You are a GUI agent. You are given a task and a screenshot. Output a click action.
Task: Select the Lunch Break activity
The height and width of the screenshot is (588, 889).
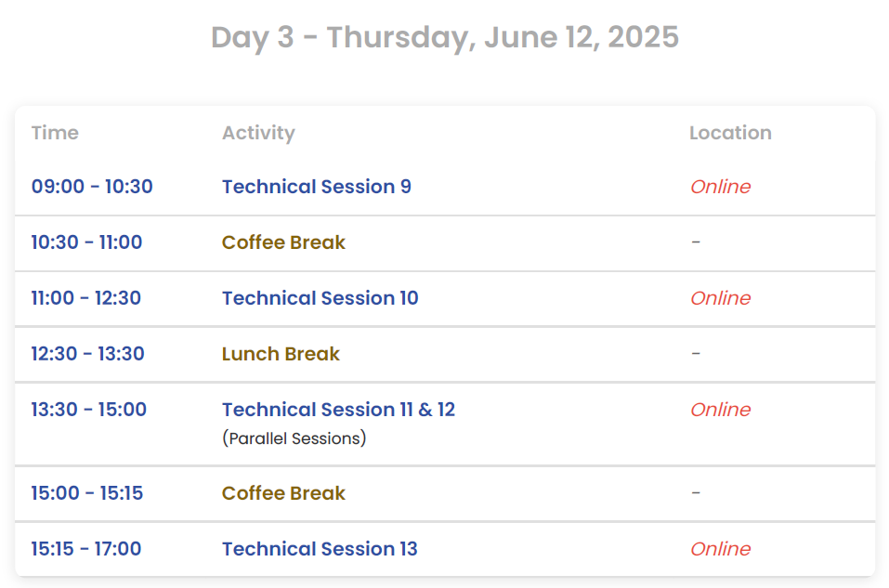pyautogui.click(x=281, y=354)
